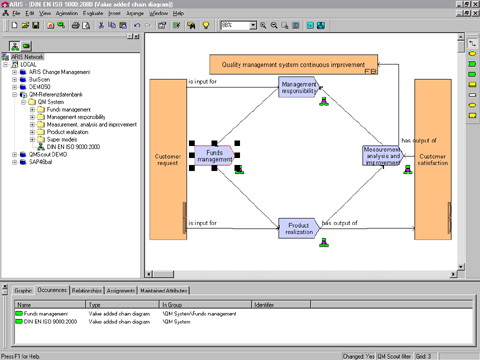
Task: Open the Evaluate menu
Action: point(93,13)
